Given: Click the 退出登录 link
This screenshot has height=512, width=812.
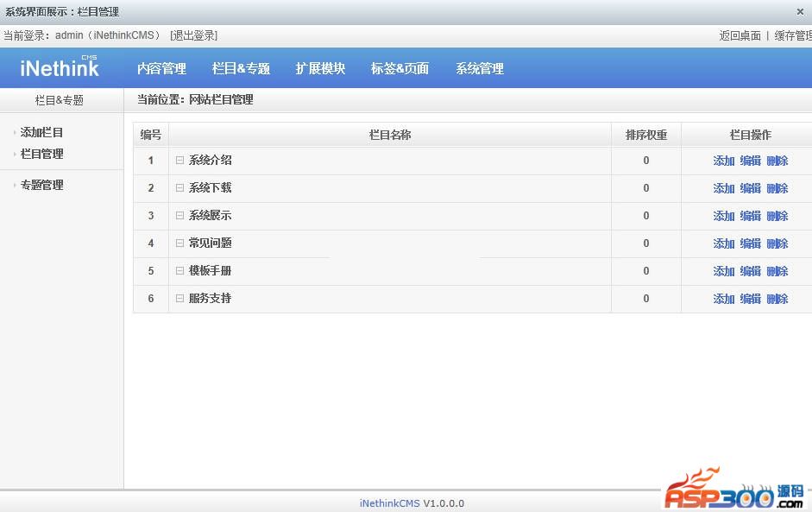Looking at the screenshot, I should tap(193, 35).
